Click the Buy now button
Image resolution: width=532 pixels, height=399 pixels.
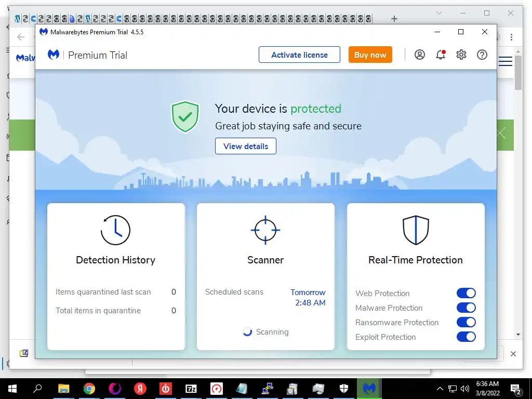[x=370, y=55]
